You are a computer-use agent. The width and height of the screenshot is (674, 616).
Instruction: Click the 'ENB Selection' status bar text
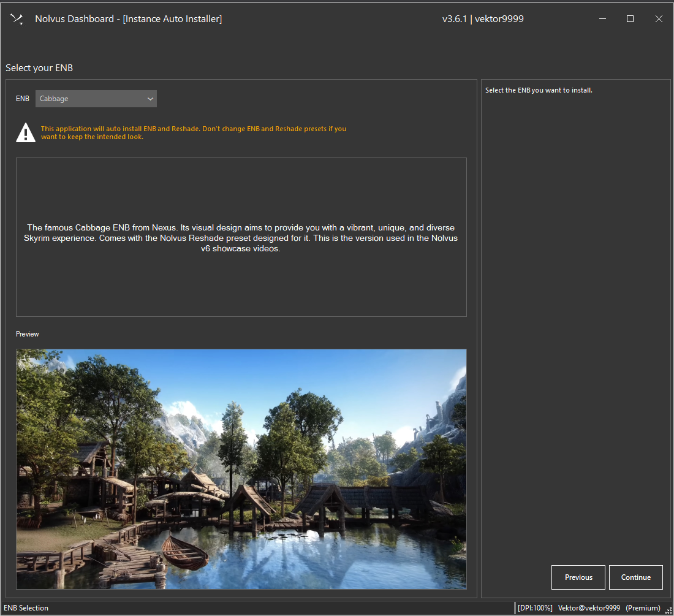click(26, 608)
